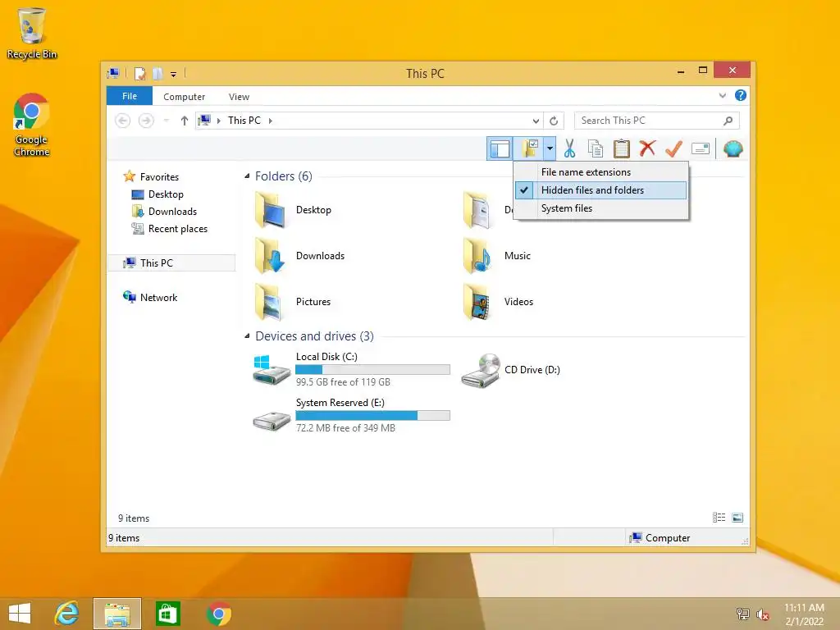Image resolution: width=840 pixels, height=630 pixels.
Task: Click the Search This PC field
Action: (657, 121)
